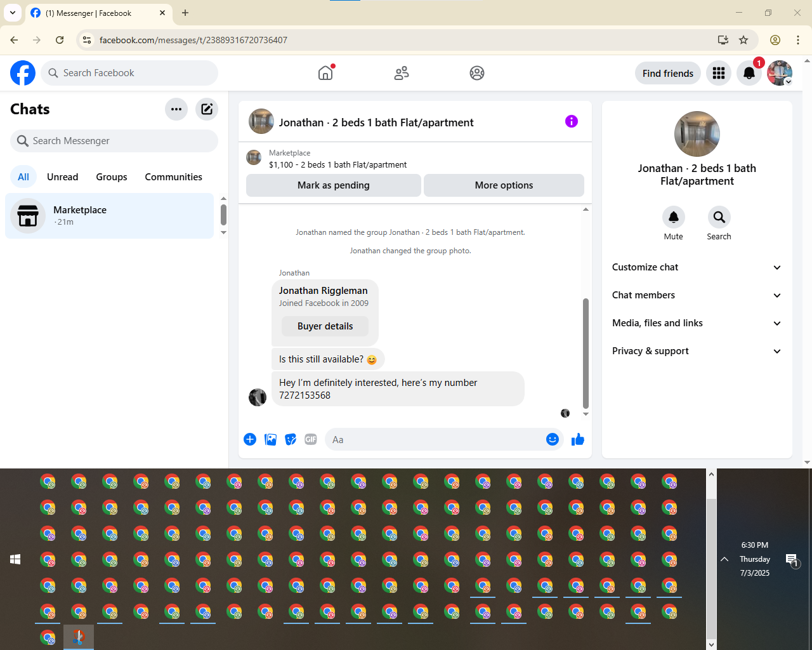Attach a photo file to message
Viewport: 812px width, 650px height.
pos(270,439)
